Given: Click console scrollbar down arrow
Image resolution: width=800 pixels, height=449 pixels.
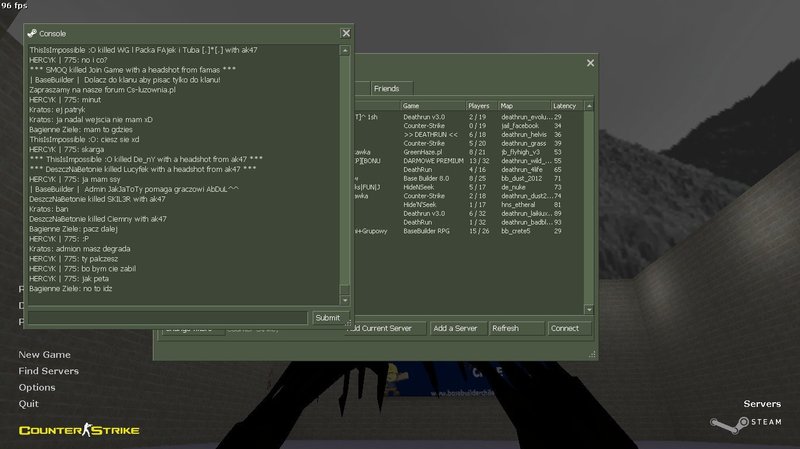Looking at the screenshot, I should coord(346,300).
